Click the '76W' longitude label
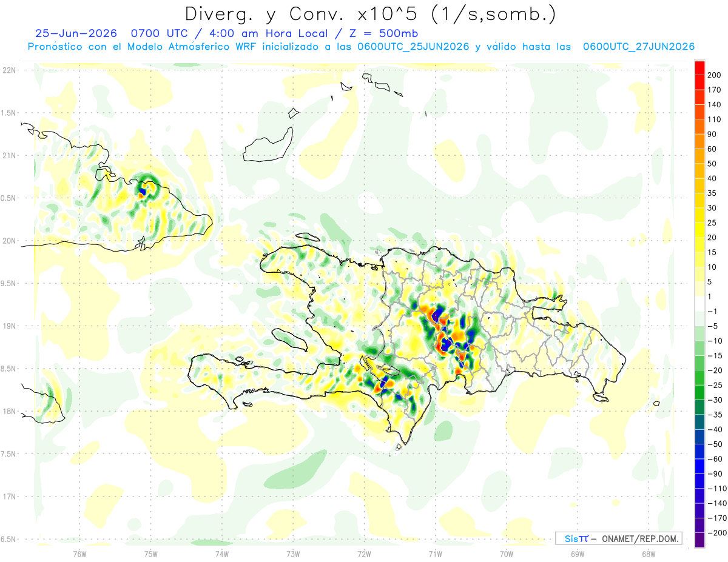 click(x=79, y=554)
